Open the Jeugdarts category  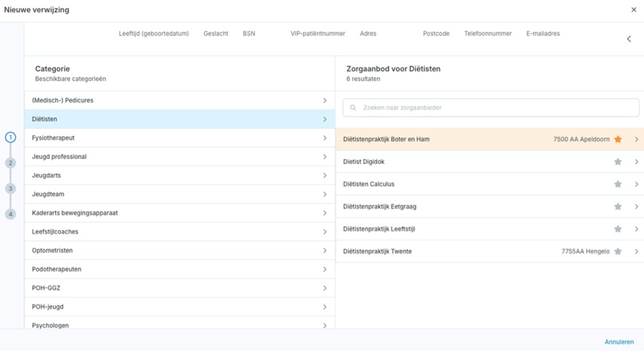tap(180, 175)
